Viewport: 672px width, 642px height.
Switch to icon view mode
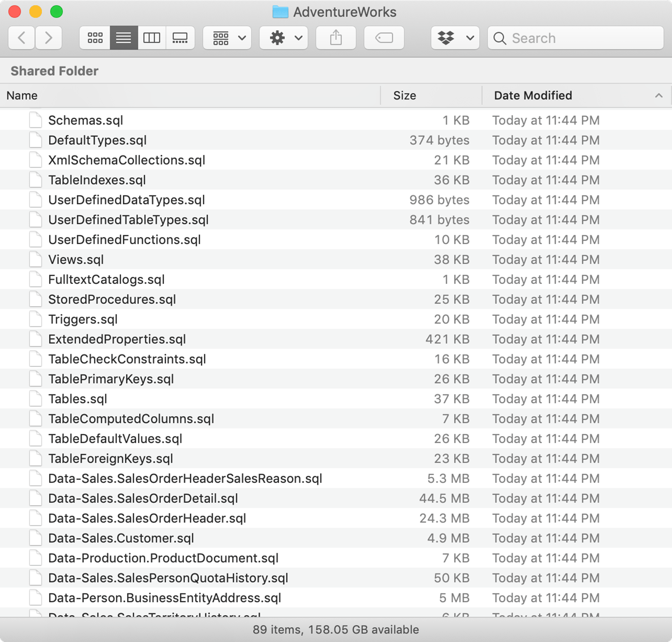94,38
